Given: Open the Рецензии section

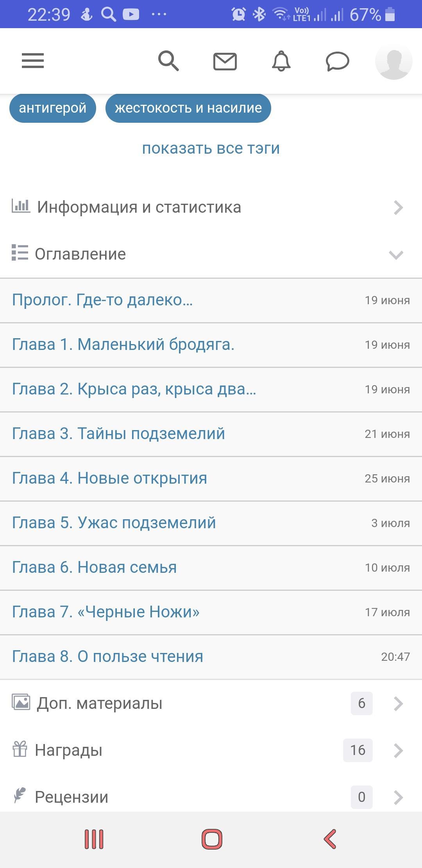Looking at the screenshot, I should pos(211,797).
